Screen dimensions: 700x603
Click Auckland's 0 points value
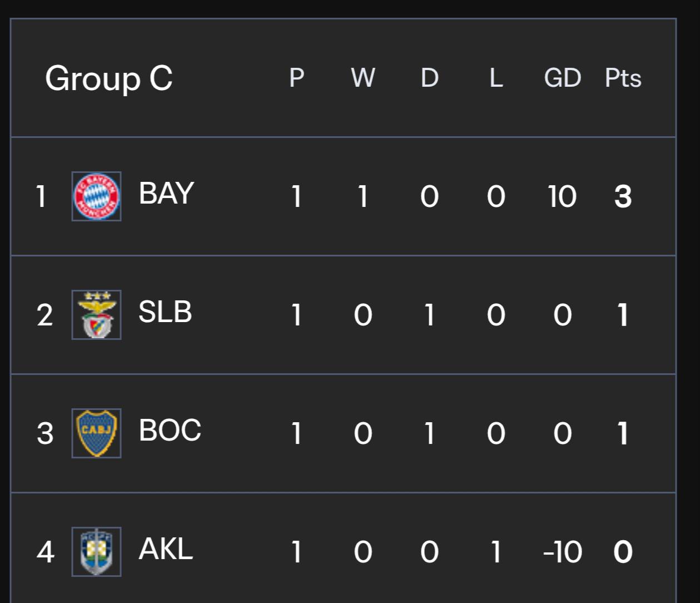pyautogui.click(x=623, y=552)
